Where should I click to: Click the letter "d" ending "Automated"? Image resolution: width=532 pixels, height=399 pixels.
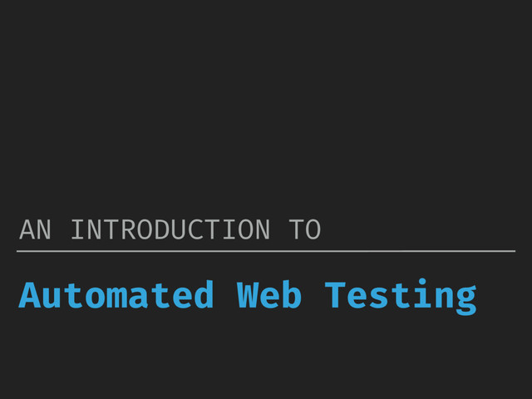tap(203, 294)
